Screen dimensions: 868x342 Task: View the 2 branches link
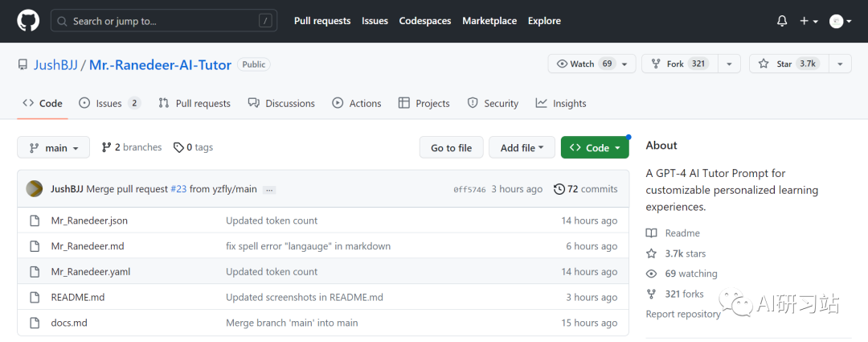(132, 147)
